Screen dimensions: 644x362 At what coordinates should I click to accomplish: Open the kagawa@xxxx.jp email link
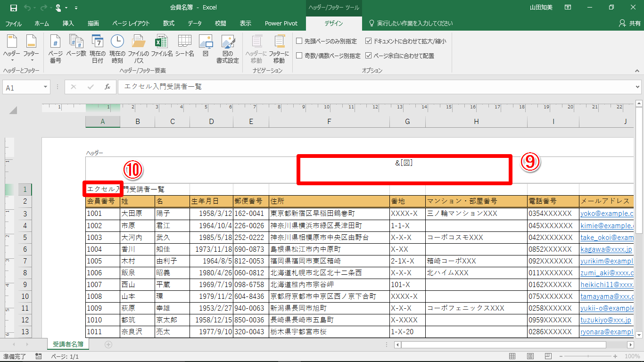pos(606,249)
